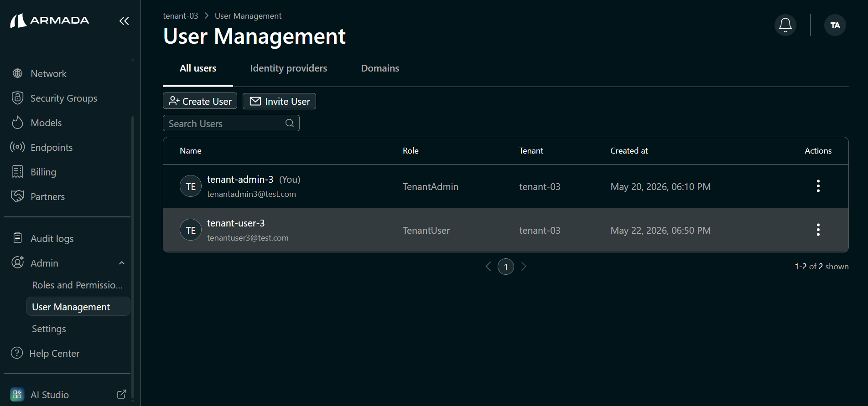
Task: Click the Billing receipt icon
Action: coord(17,172)
